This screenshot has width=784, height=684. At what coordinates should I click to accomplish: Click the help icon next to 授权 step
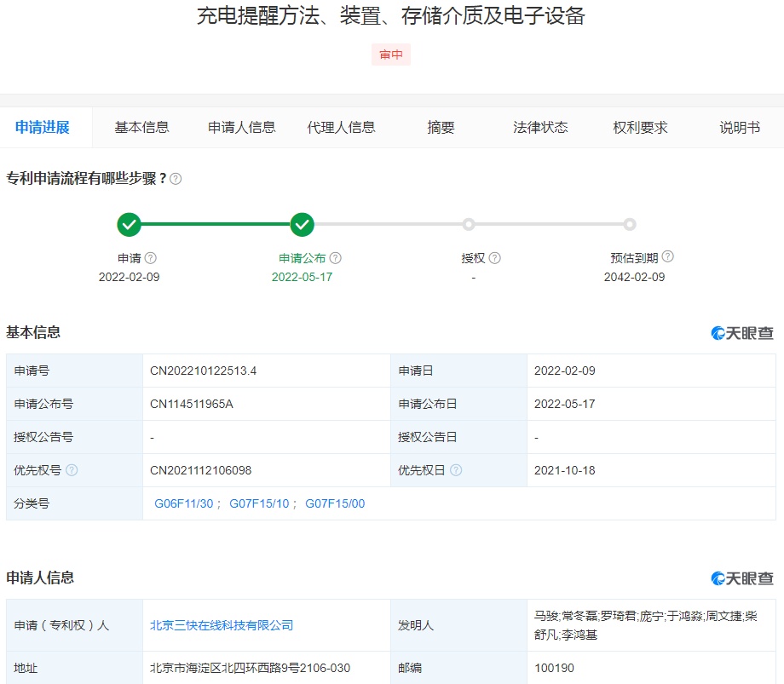(x=494, y=258)
